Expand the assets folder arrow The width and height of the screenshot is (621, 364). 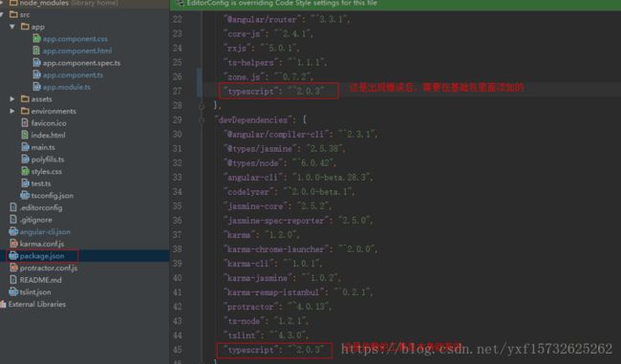[x=12, y=99]
